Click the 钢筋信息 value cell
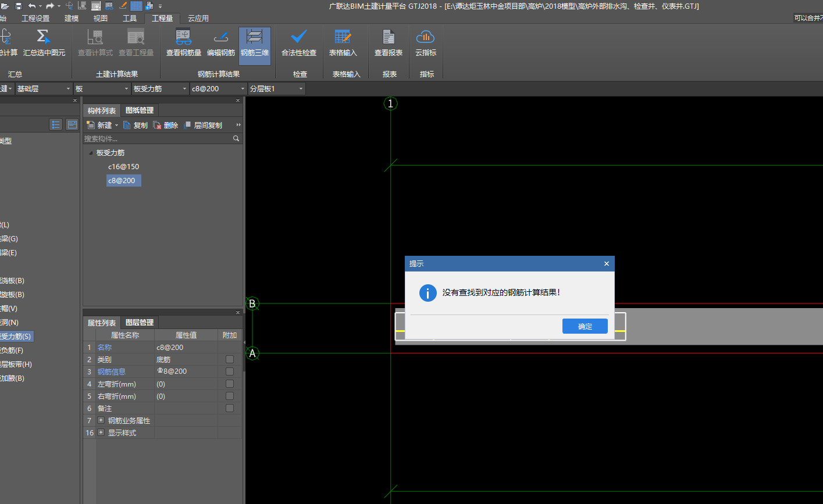 pyautogui.click(x=186, y=371)
